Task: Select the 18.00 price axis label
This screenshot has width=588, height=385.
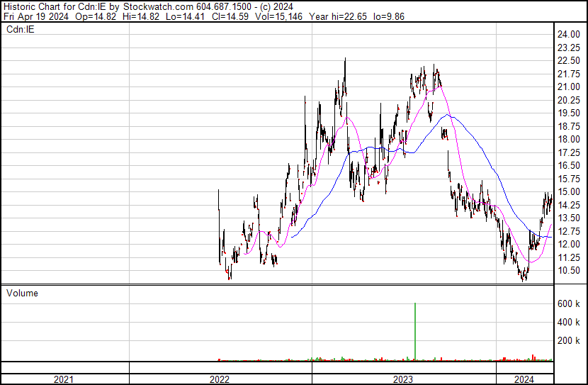Action: point(568,140)
